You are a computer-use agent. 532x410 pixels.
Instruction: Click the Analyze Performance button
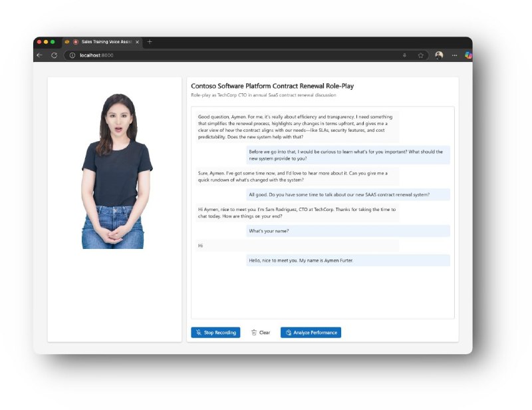pyautogui.click(x=311, y=332)
